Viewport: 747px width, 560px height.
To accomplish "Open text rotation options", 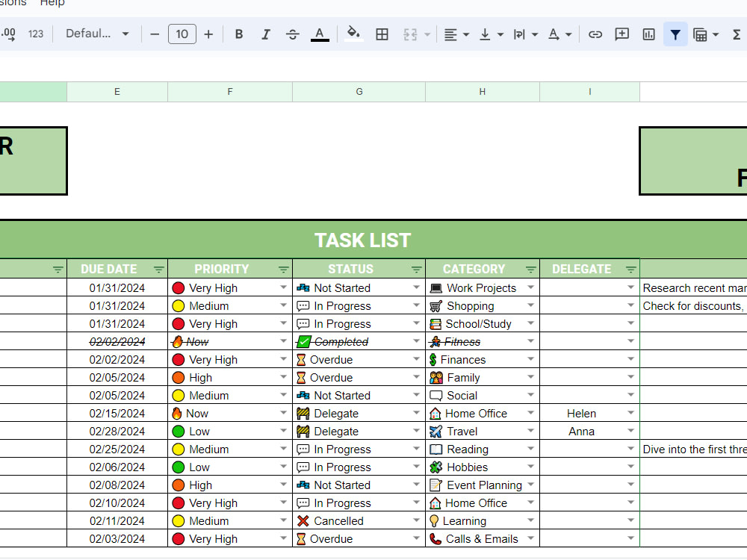I will click(560, 34).
